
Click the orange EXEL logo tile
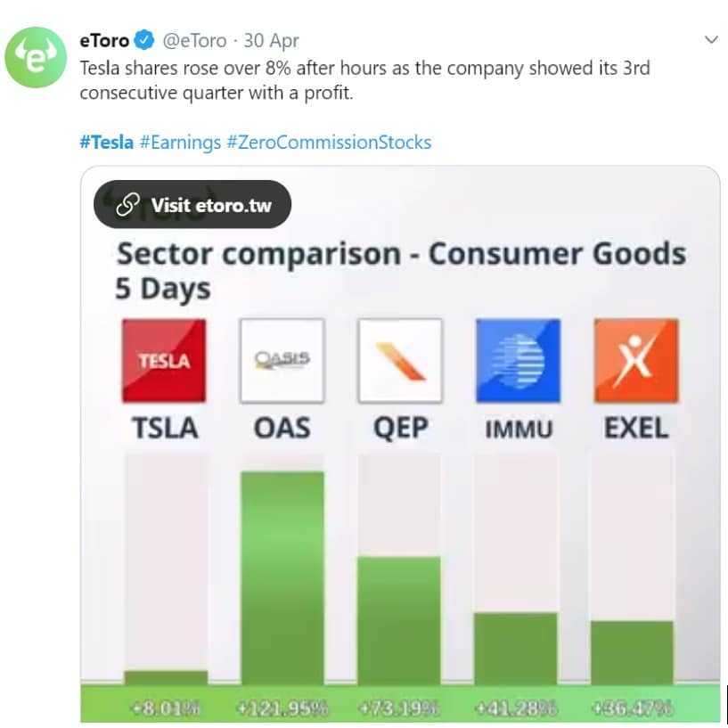click(x=635, y=361)
